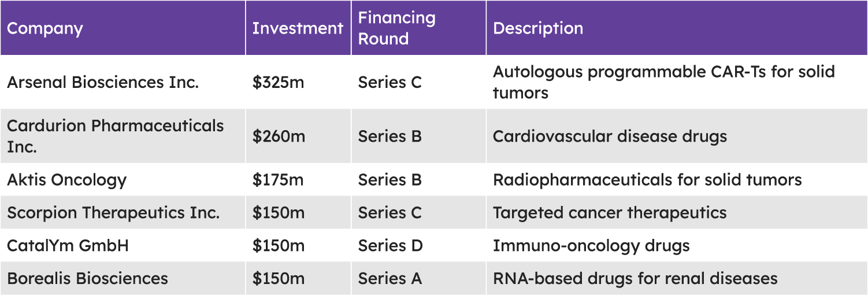Viewport: 868px width, 295px height.
Task: Select the Arsenal Biosciences Inc. cell
Action: (103, 82)
